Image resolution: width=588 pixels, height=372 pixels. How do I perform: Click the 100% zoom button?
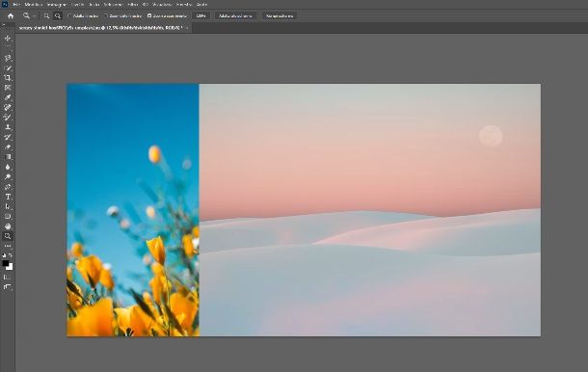click(201, 15)
